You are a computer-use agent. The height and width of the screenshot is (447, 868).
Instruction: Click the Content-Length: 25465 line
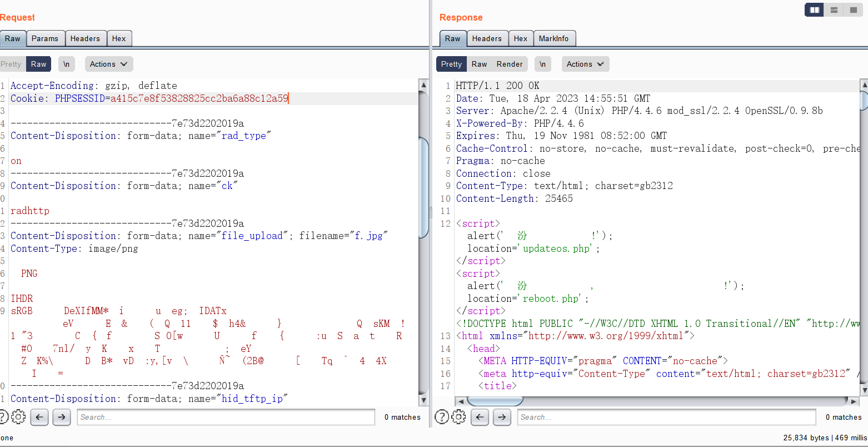click(514, 198)
